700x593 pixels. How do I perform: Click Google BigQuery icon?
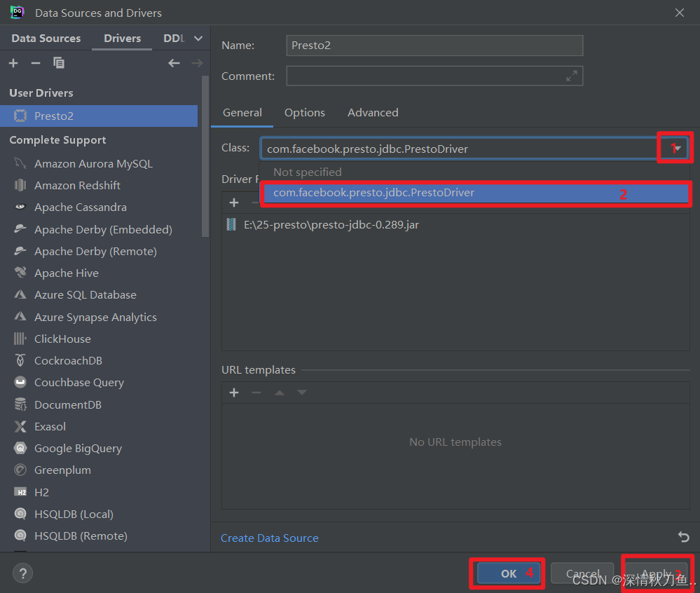(x=20, y=448)
